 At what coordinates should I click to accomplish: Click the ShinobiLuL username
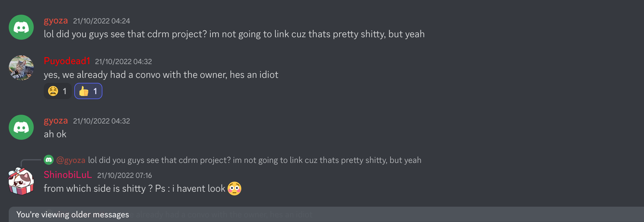(x=68, y=175)
